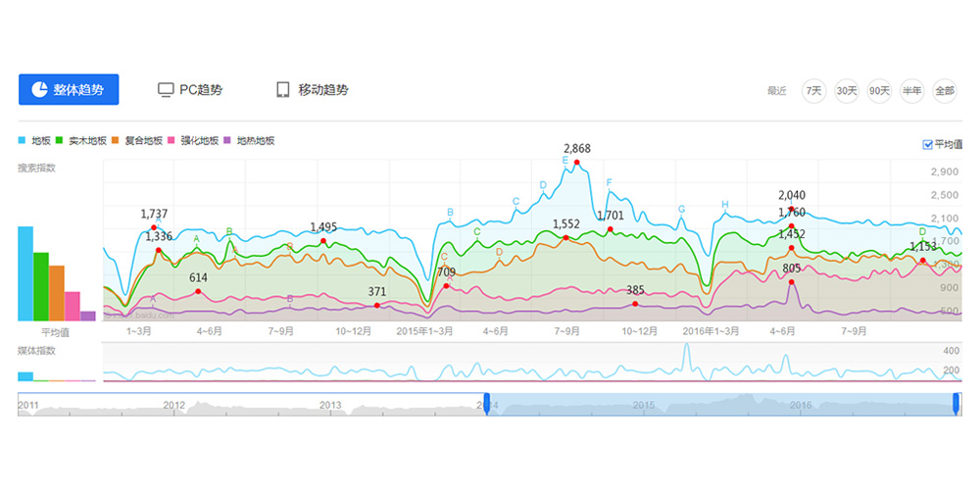This screenshot has width=980, height=490.
Task: Click the 2,868 peak data point
Action: [x=577, y=162]
